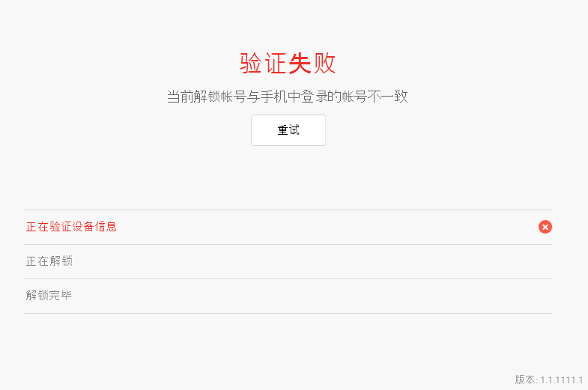Click the red X error icon
This screenshot has height=390, width=588.
tap(545, 227)
